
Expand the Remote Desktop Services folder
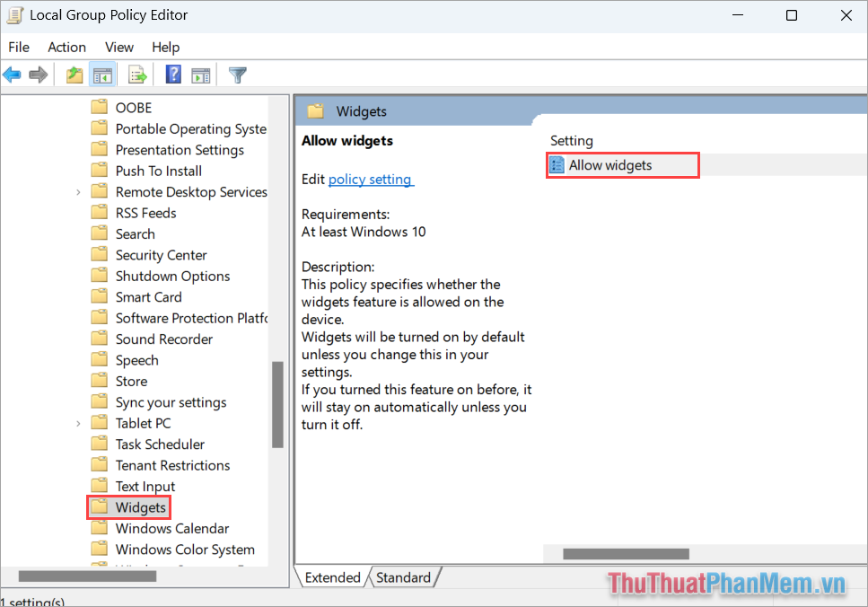(x=79, y=192)
